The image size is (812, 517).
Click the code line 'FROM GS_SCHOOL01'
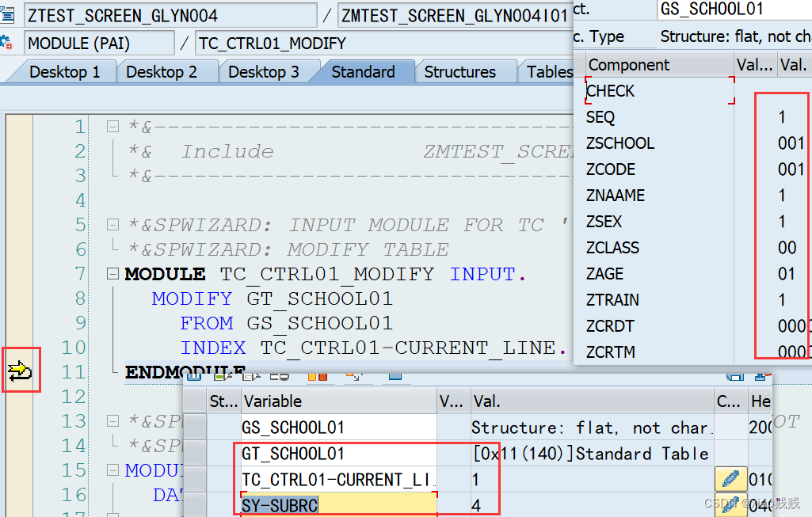pos(286,323)
